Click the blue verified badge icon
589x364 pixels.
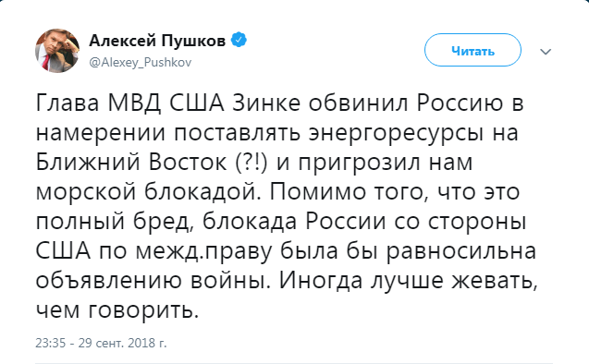click(x=239, y=40)
